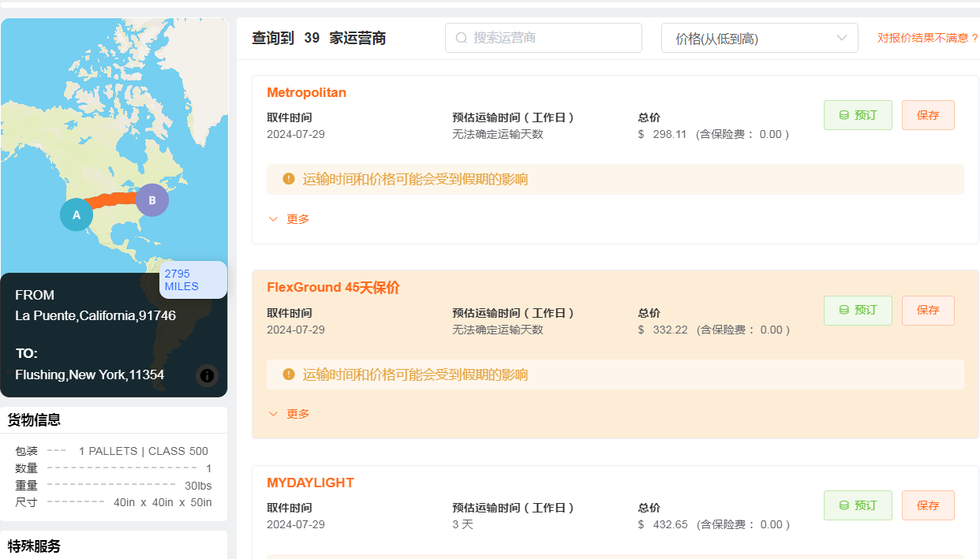The height and width of the screenshot is (559, 980).
Task: Save the MYDAYLIGHT quote
Action: pos(928,505)
